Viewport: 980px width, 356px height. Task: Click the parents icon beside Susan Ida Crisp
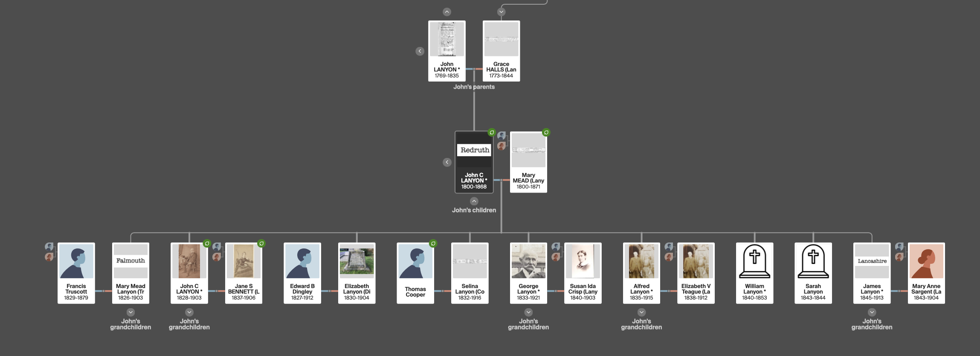tap(556, 252)
